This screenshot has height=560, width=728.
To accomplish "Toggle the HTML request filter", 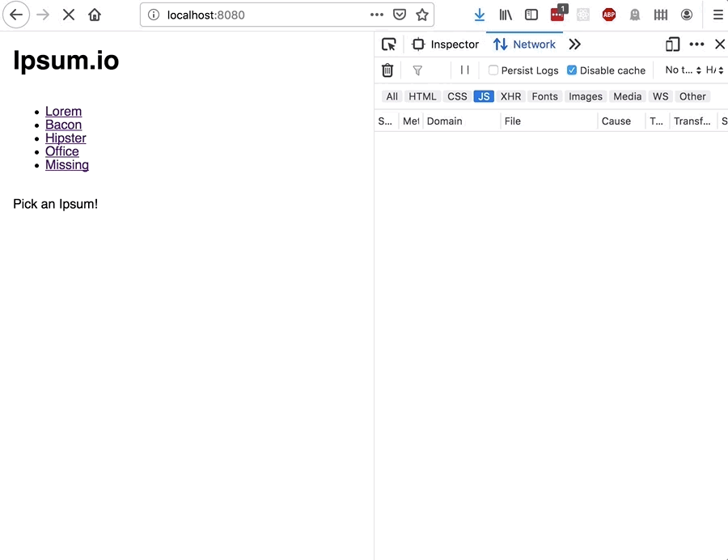I will pyautogui.click(x=422, y=96).
